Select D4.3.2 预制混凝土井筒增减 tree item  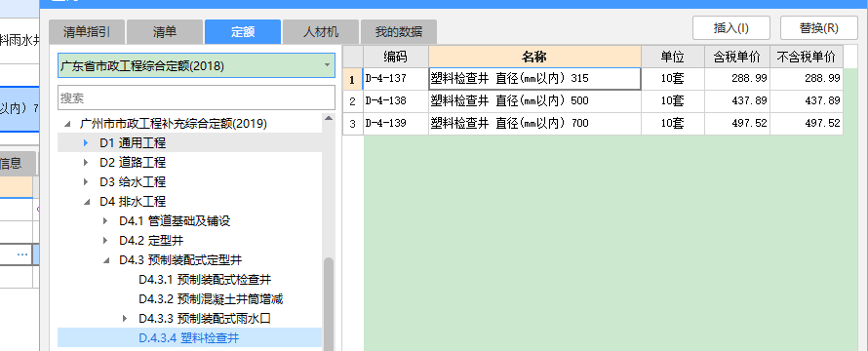(x=211, y=299)
